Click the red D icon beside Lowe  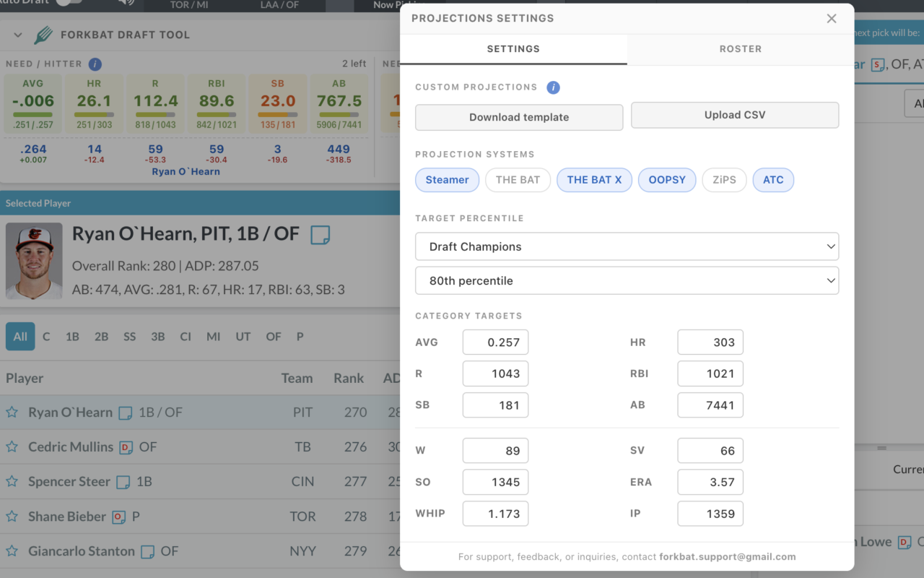click(x=905, y=542)
